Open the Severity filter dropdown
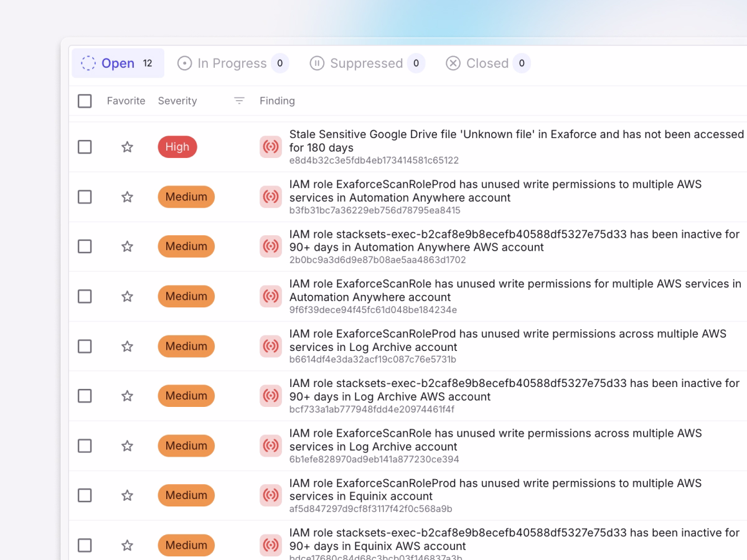747x560 pixels. (x=238, y=100)
